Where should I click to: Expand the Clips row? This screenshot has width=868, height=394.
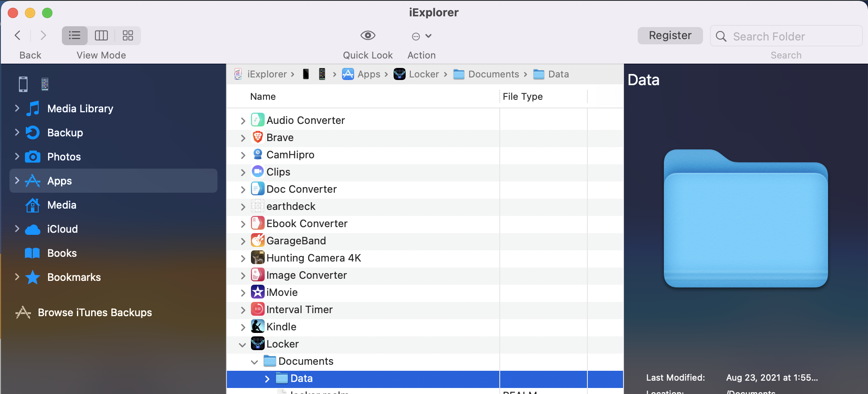coord(243,172)
